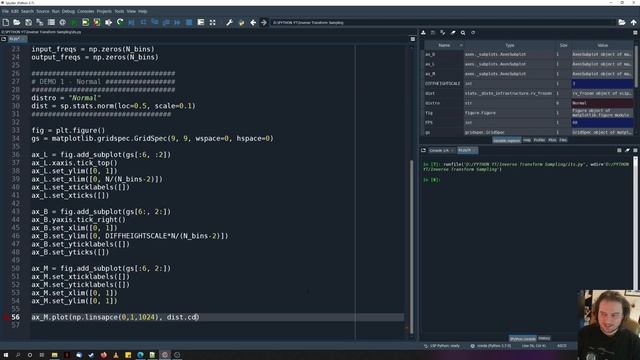This screenshot has width=640, height=360.
Task: Run current cell icon
Action: coord(85,22)
